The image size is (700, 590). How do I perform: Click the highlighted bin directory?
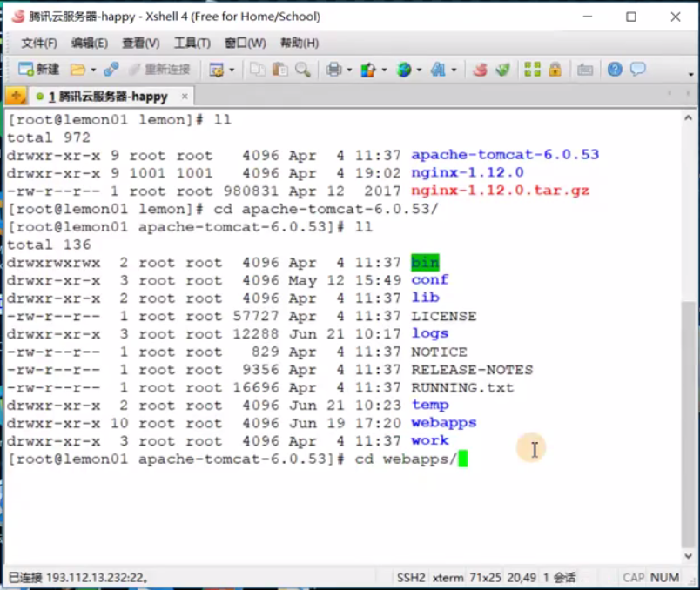[425, 263]
